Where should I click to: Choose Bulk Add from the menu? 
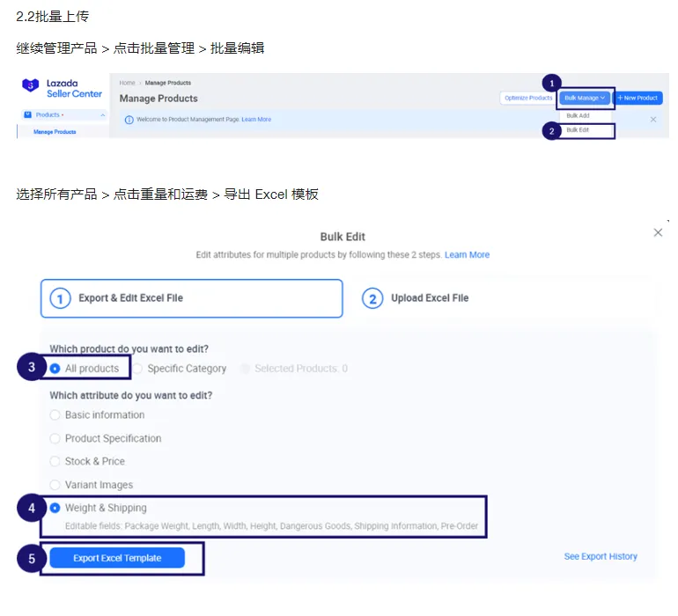tap(578, 115)
